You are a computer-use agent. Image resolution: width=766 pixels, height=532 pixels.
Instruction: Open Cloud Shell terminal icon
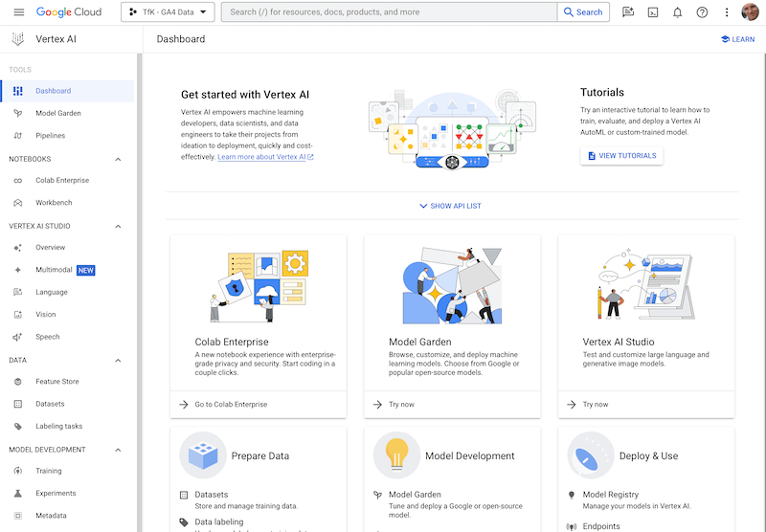653,12
